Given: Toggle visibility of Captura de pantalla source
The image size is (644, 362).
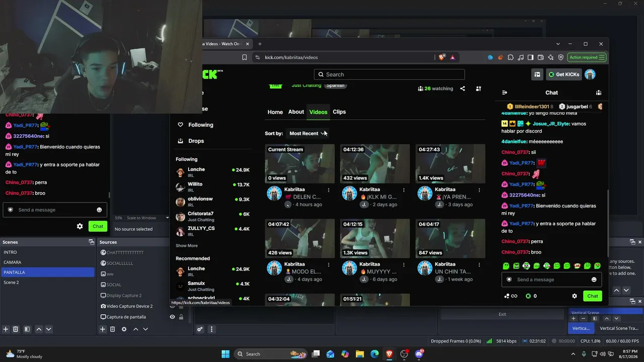Looking at the screenshot, I should tap(172, 317).
